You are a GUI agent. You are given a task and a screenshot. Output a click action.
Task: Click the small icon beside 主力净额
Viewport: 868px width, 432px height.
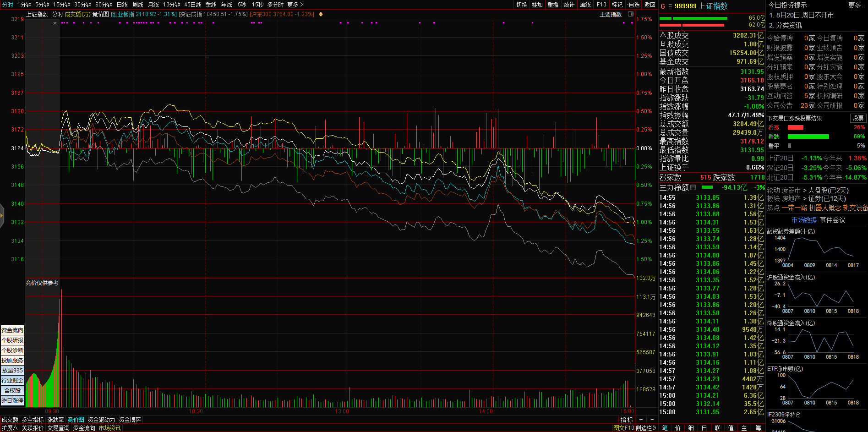point(693,187)
